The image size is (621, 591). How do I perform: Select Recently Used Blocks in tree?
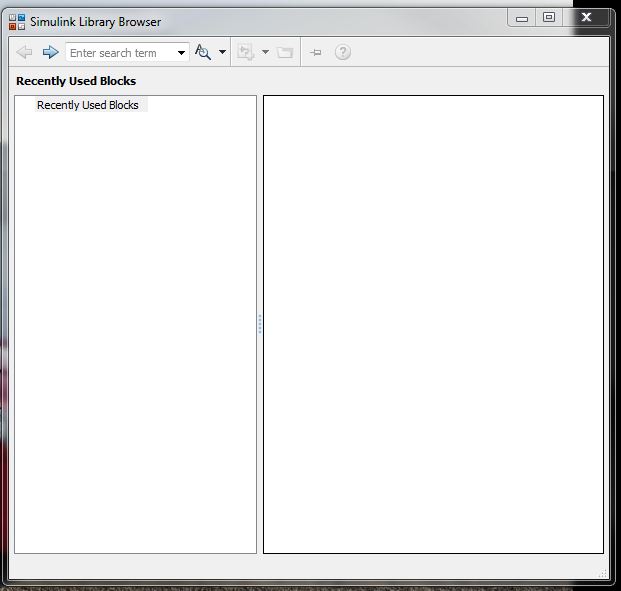tap(88, 105)
